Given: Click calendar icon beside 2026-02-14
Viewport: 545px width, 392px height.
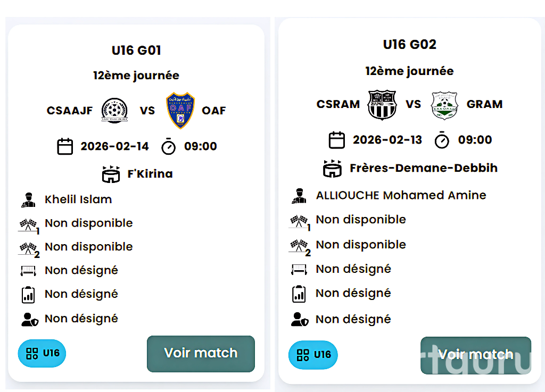Looking at the screenshot, I should coord(65,146).
